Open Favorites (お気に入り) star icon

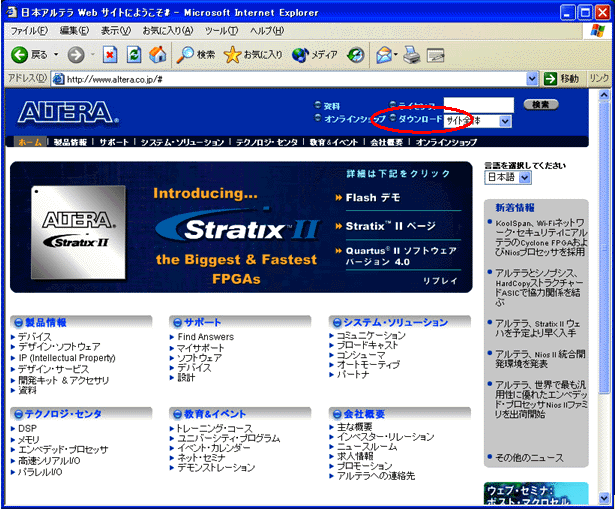click(x=233, y=54)
